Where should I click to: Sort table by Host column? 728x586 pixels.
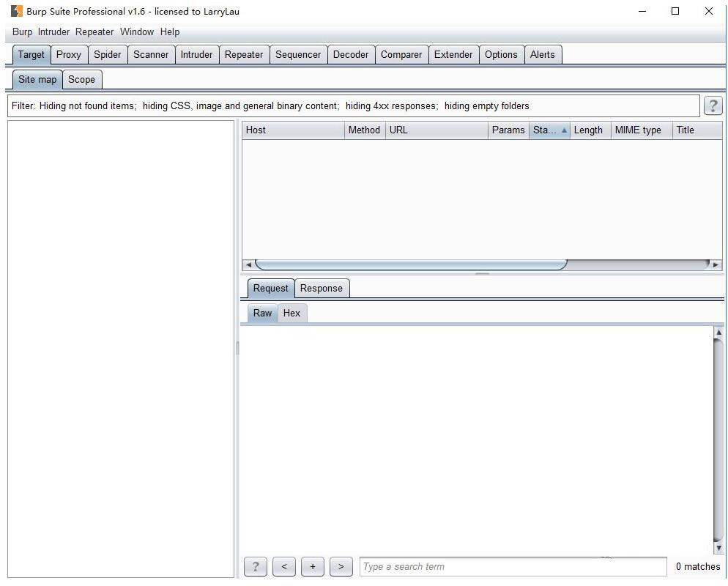click(x=293, y=130)
